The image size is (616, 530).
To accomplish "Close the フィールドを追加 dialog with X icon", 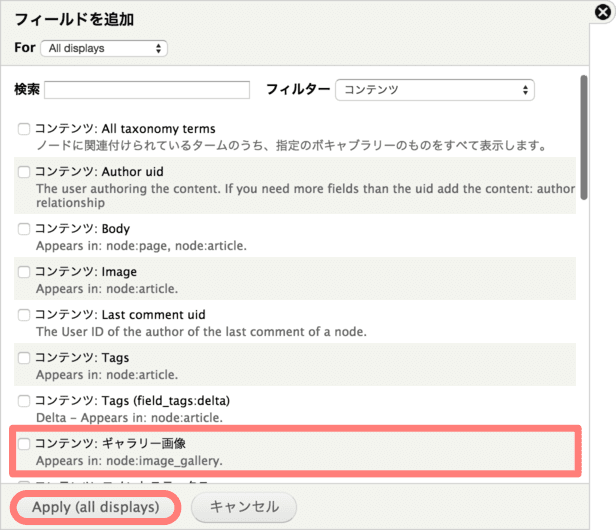I will tap(603, 12).
